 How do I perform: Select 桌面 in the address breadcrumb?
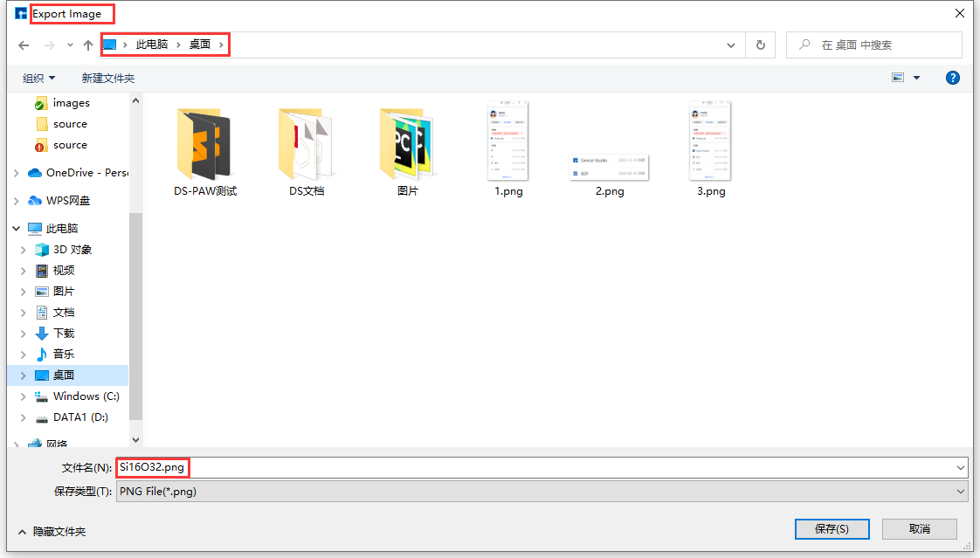(200, 45)
